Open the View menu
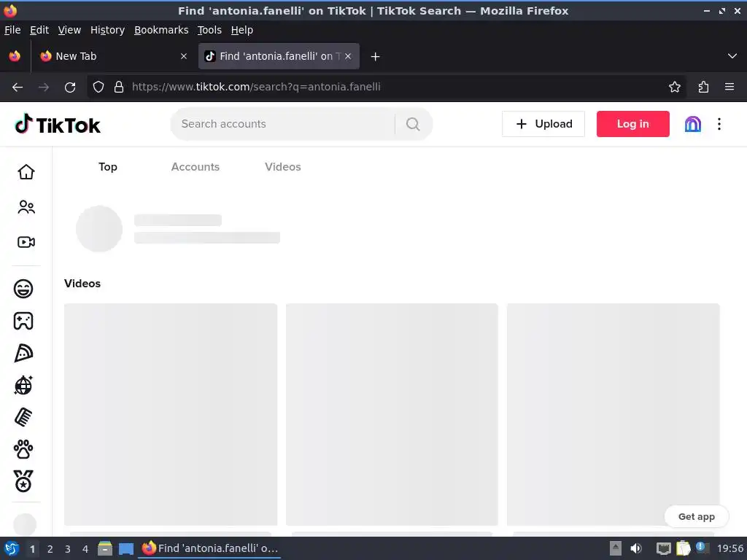Image resolution: width=747 pixels, height=560 pixels. point(69,30)
